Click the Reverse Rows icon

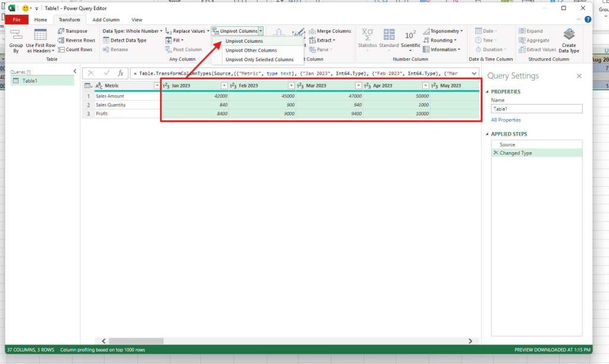pos(61,40)
